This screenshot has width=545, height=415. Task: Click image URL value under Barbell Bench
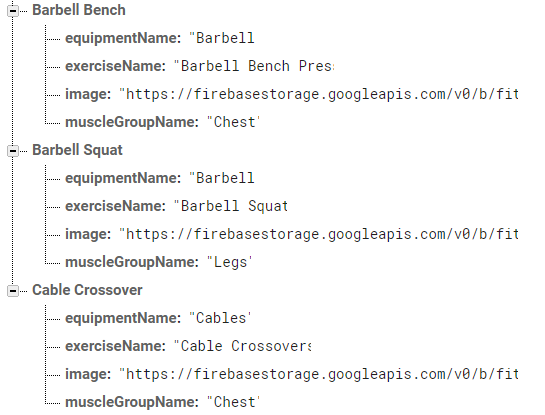(319, 94)
